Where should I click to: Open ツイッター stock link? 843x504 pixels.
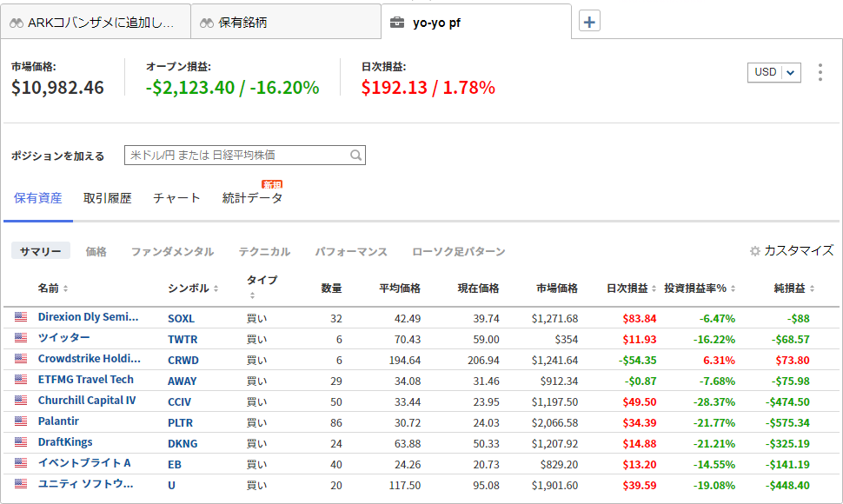[x=64, y=337]
